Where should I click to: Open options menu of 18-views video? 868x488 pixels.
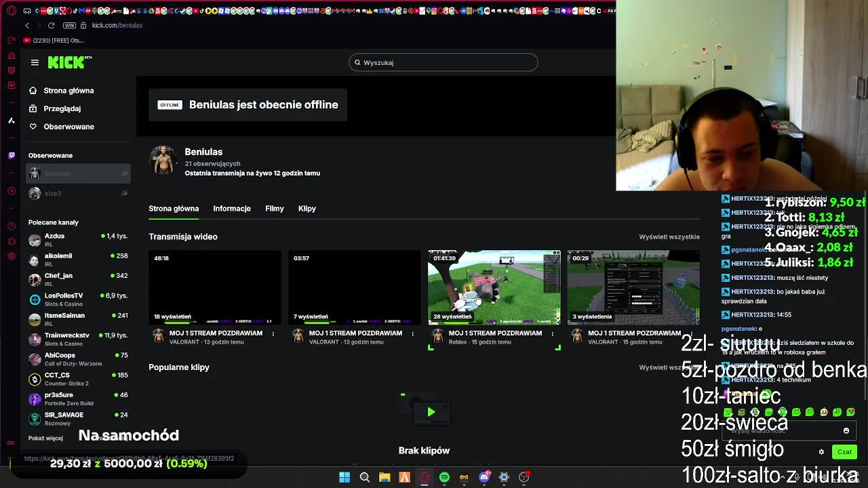click(273, 333)
